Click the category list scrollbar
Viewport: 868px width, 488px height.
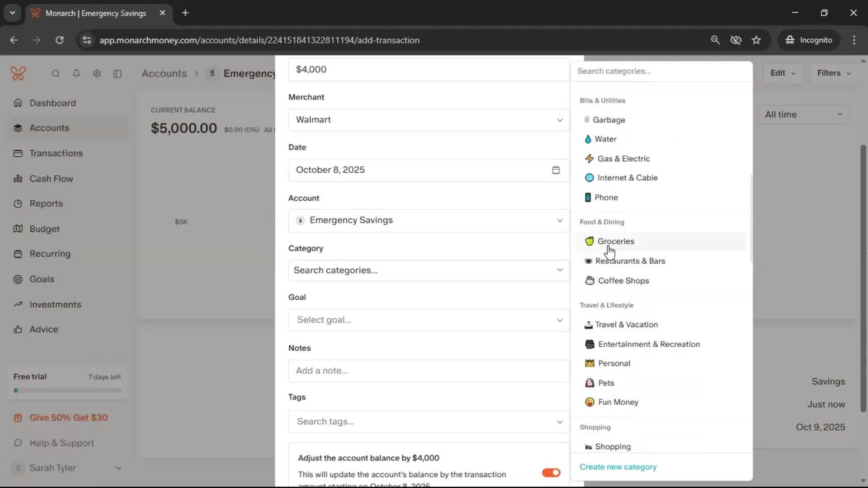tap(751, 217)
